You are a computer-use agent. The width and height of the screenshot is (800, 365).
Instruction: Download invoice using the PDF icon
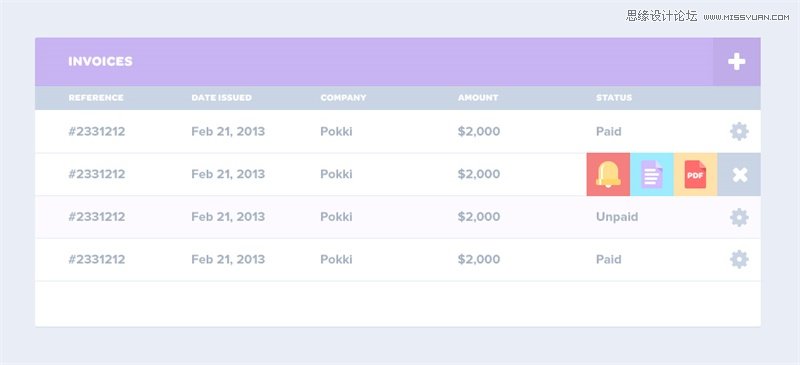click(695, 175)
